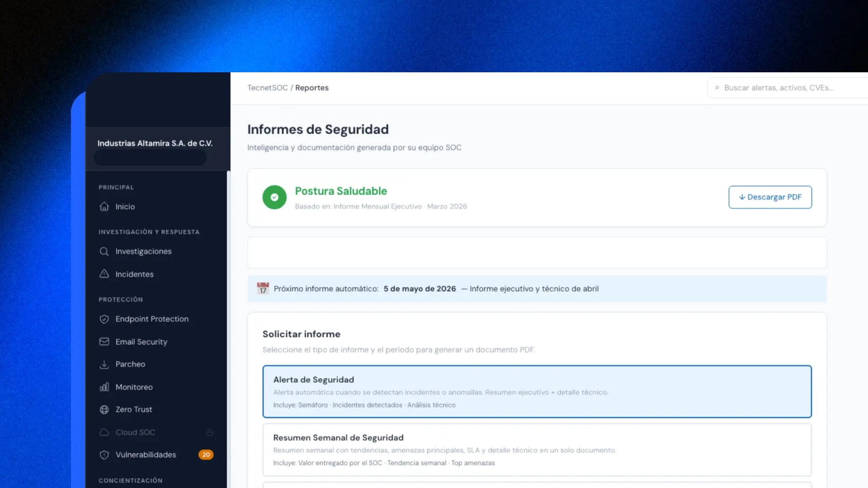Click the Parcheo download icon

[104, 364]
